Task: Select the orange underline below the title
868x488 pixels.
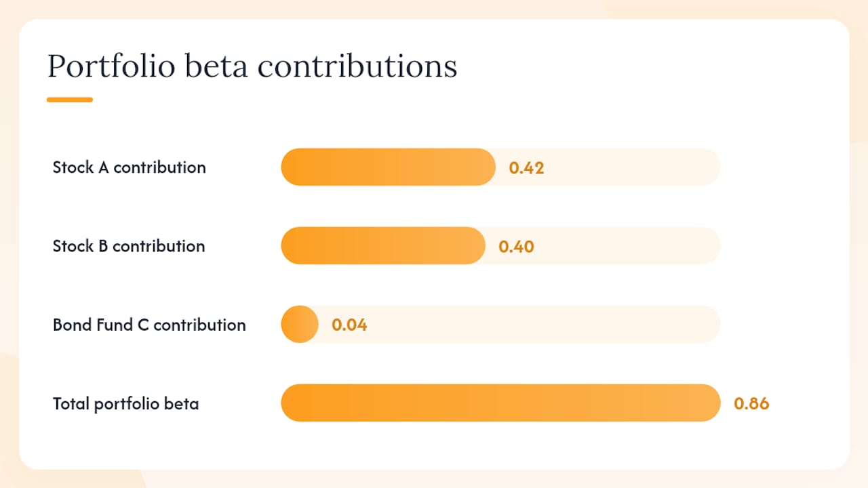Action: pyautogui.click(x=70, y=100)
